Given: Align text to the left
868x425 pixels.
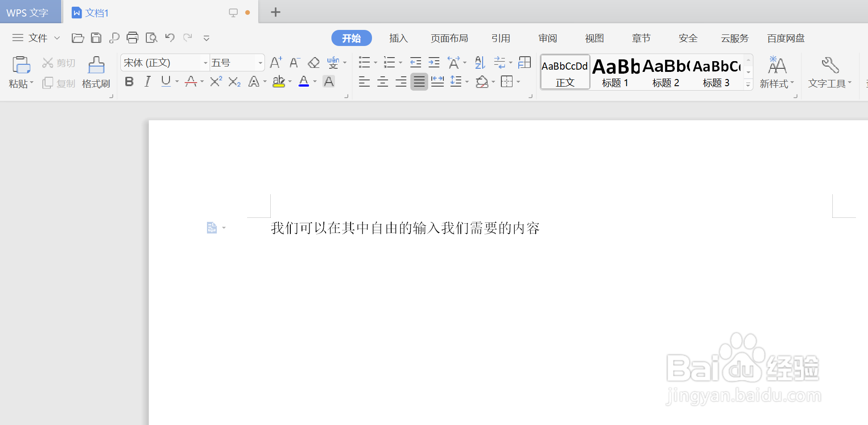Looking at the screenshot, I should point(364,82).
